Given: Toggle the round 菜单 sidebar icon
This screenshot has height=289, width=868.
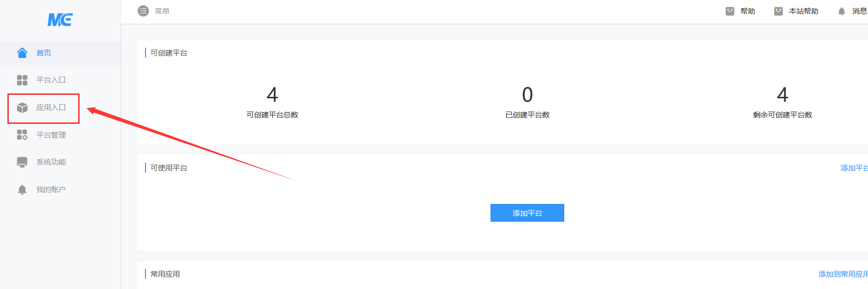Looking at the screenshot, I should coord(143,11).
